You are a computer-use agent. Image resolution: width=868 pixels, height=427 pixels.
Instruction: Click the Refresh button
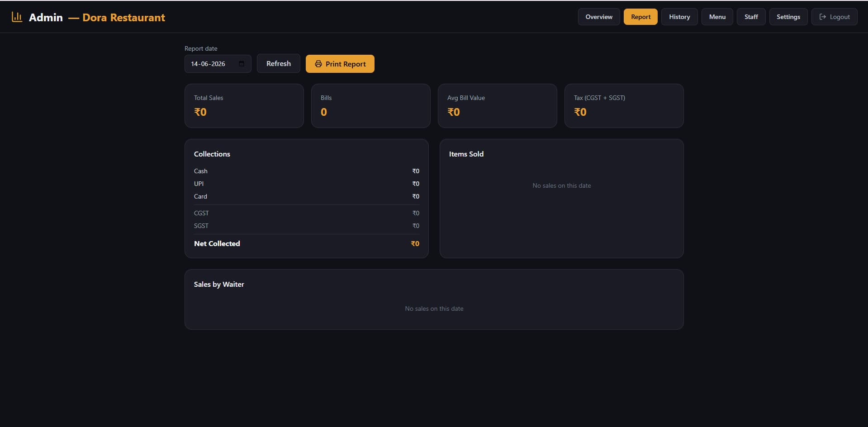coord(278,63)
